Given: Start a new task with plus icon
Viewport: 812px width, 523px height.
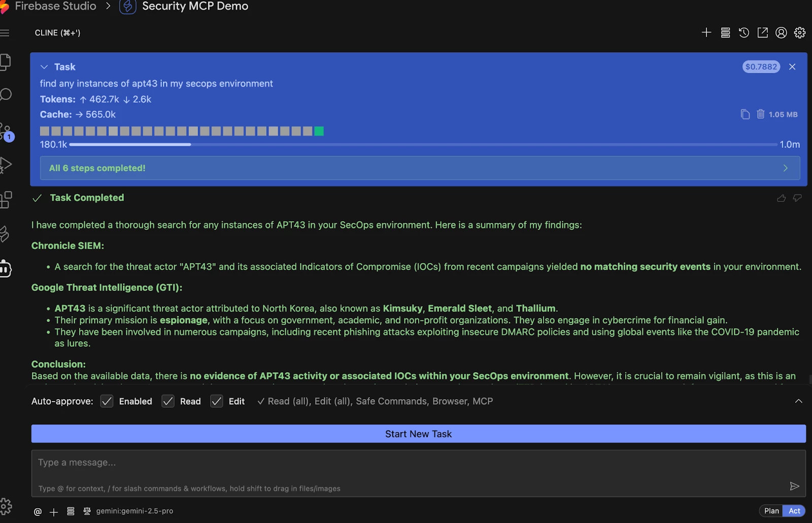Looking at the screenshot, I should pyautogui.click(x=706, y=32).
